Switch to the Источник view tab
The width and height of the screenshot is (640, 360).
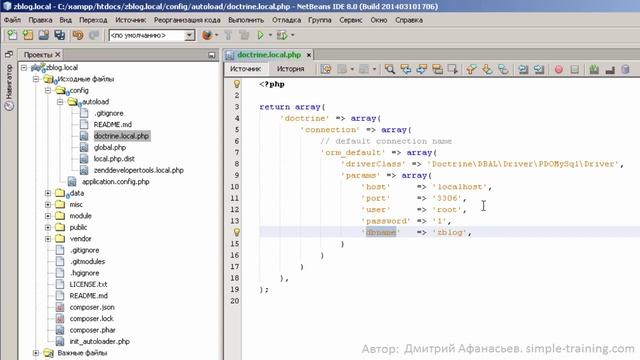pos(245,69)
